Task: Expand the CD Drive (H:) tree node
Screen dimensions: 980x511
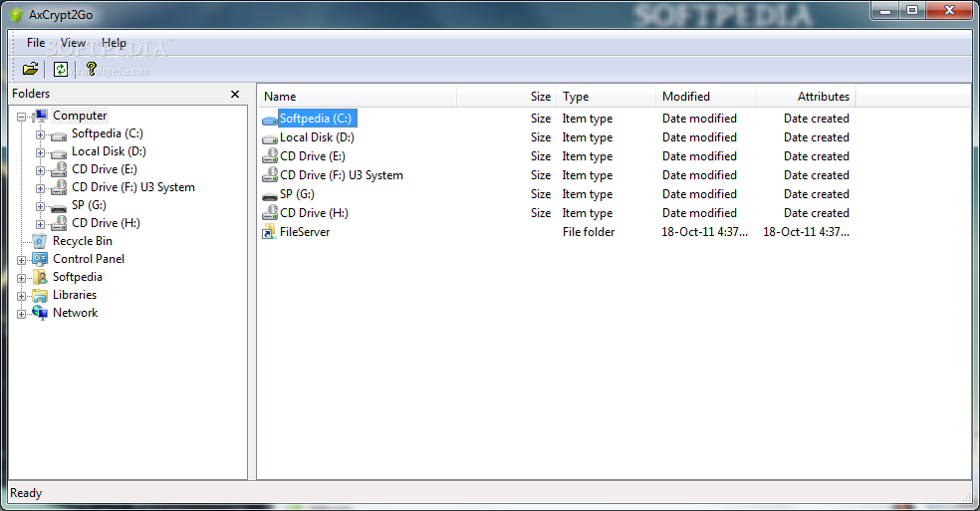Action: [x=40, y=224]
